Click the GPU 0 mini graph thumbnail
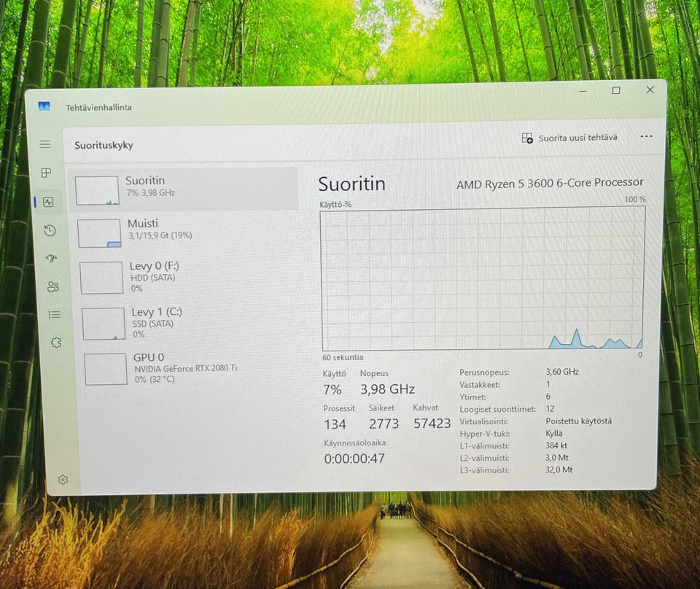The height and width of the screenshot is (589, 700). point(106,369)
